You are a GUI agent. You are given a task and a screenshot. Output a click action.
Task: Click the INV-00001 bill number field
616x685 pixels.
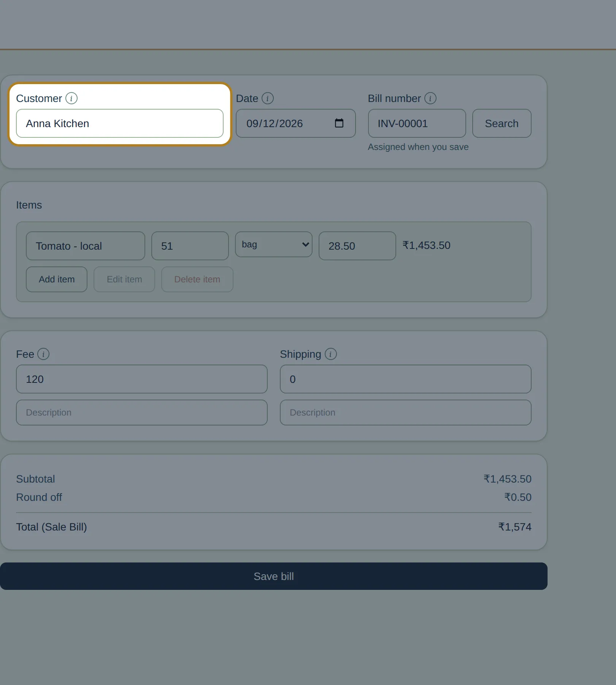pyautogui.click(x=417, y=123)
